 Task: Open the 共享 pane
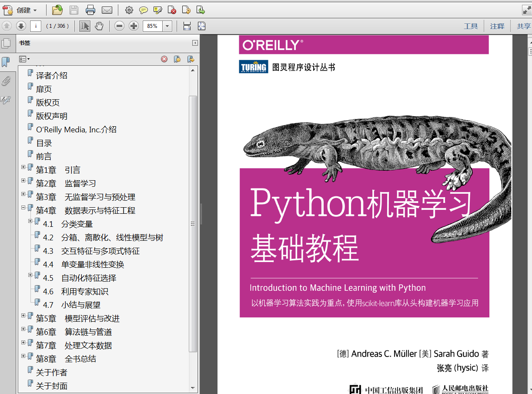pyautogui.click(x=524, y=27)
